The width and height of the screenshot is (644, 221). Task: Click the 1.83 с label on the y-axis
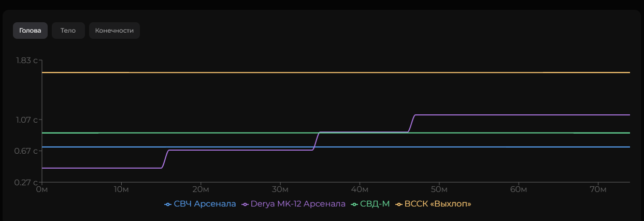click(x=27, y=61)
